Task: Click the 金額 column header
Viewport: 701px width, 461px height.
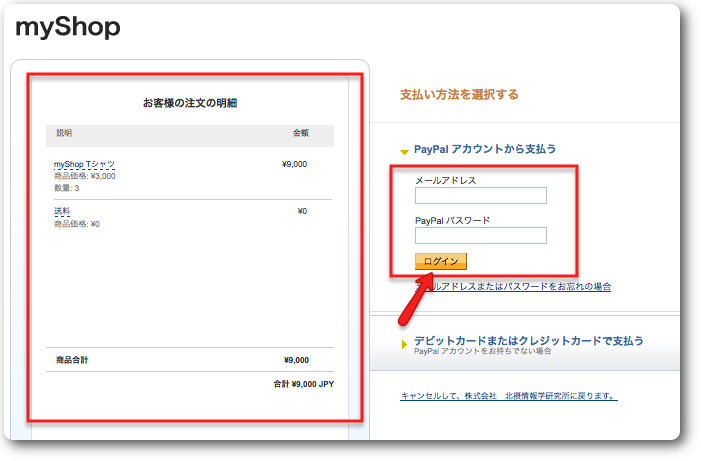Action: [301, 133]
